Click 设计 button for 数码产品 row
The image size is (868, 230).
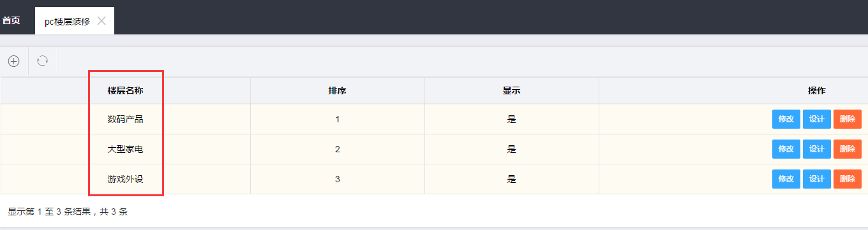(x=817, y=119)
